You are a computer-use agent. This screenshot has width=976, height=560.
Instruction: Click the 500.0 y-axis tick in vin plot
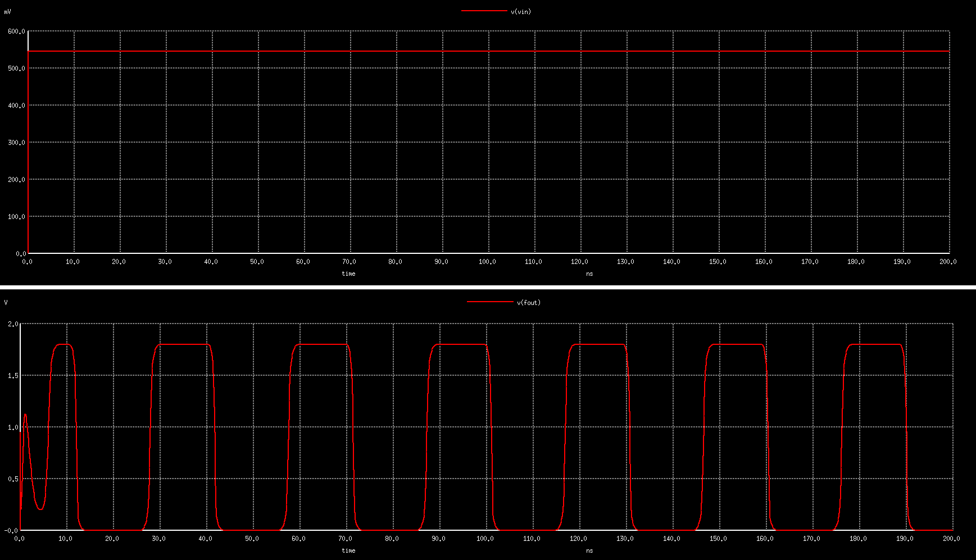[16, 69]
